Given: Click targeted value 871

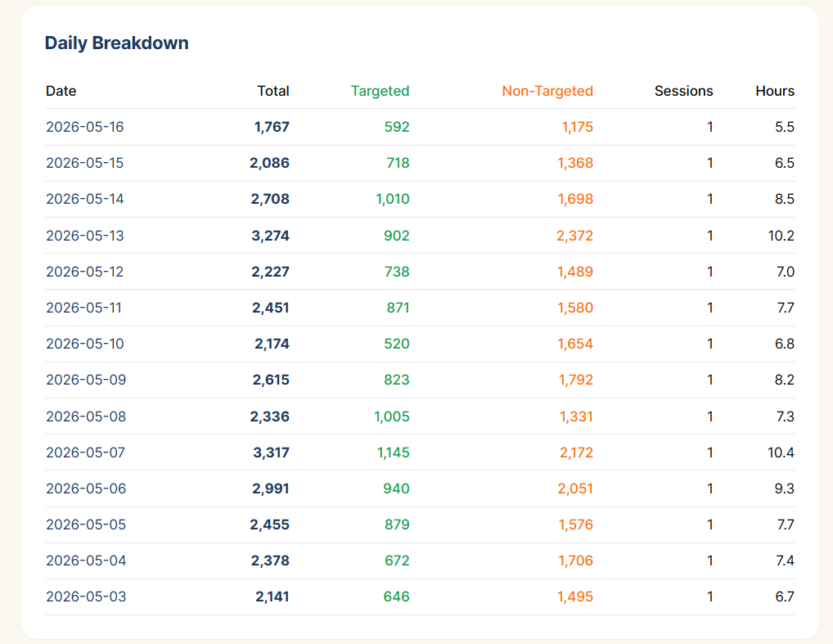Looking at the screenshot, I should tap(398, 308).
